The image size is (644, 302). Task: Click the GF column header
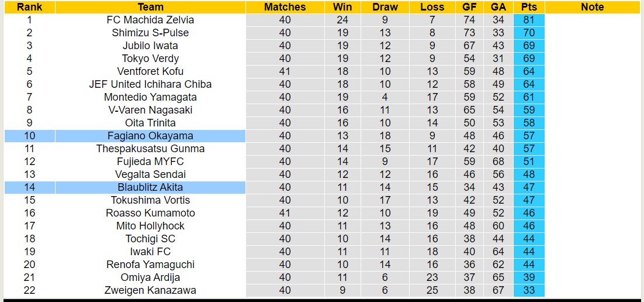(469, 7)
